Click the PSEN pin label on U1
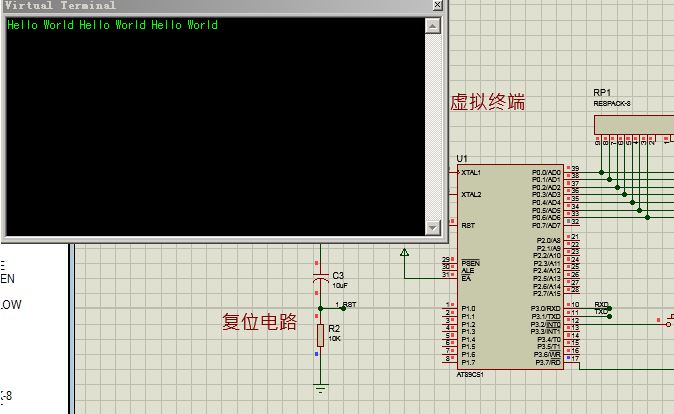Screen dimensions: 674x414 click(470, 263)
